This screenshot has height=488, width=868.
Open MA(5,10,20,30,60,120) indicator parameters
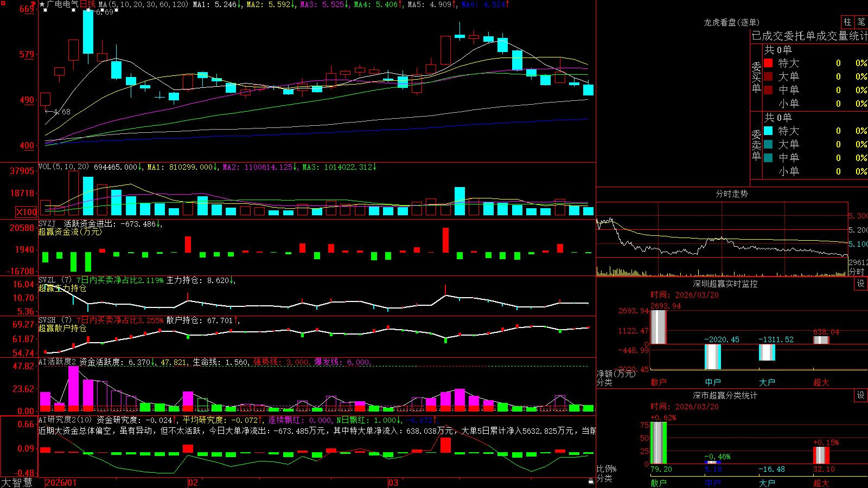pos(144,4)
